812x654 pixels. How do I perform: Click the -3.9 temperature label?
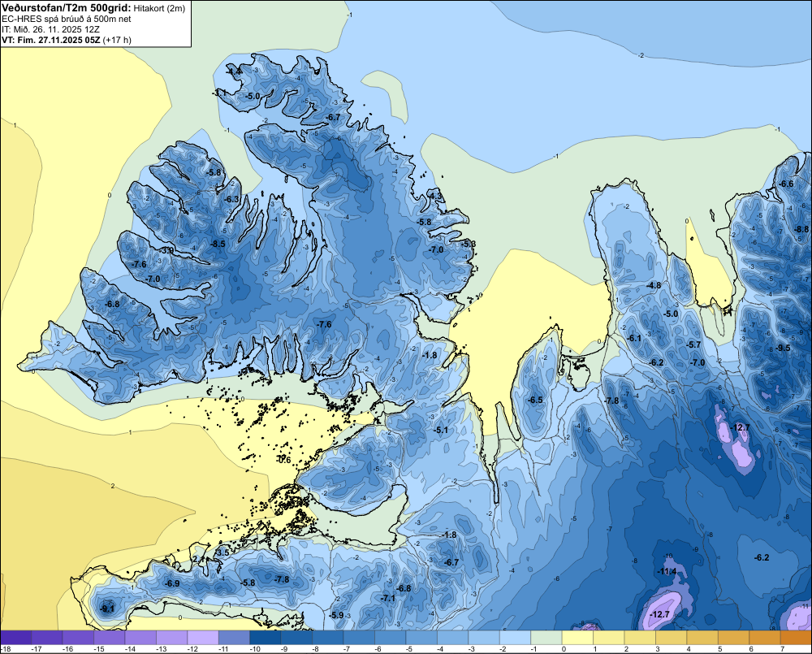click(x=166, y=250)
